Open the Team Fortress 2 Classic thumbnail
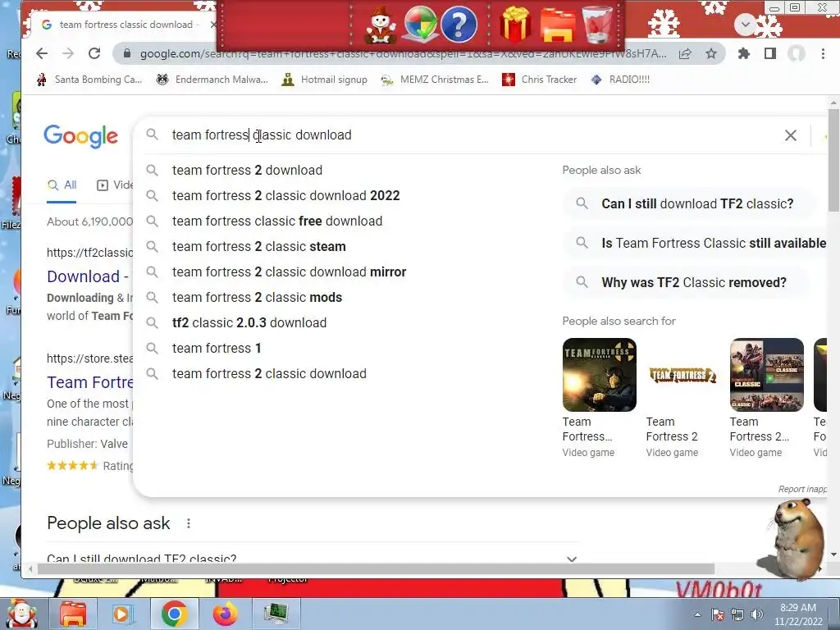840x630 pixels. [767, 375]
